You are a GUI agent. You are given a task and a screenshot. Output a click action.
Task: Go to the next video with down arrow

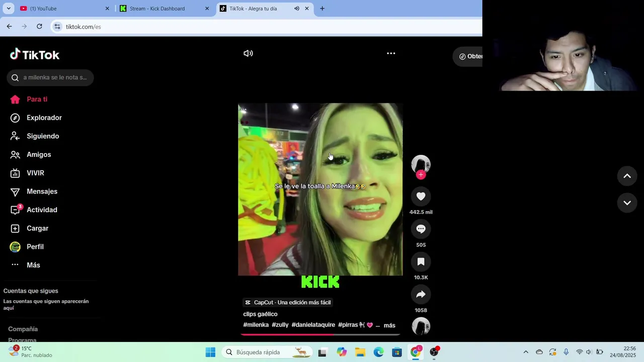(627, 203)
